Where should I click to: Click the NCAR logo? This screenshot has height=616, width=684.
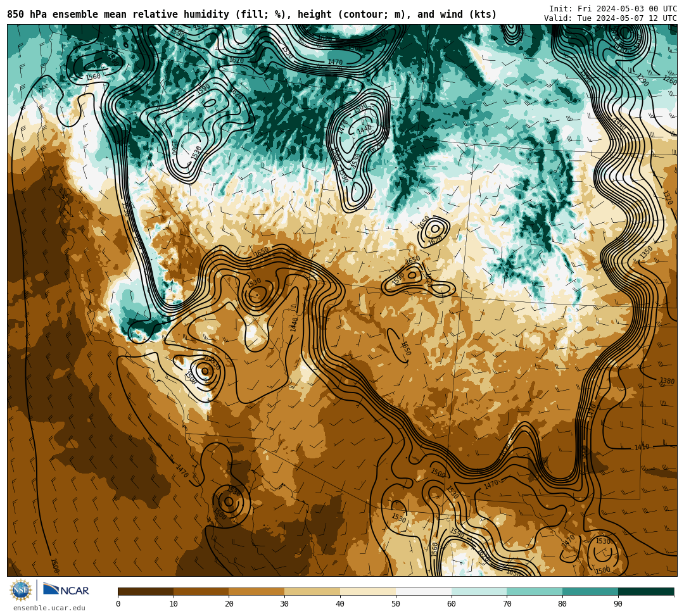coord(66,589)
